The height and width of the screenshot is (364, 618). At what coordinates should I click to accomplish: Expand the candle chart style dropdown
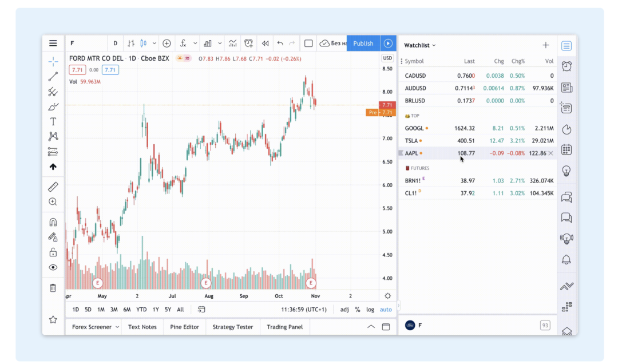click(x=156, y=43)
